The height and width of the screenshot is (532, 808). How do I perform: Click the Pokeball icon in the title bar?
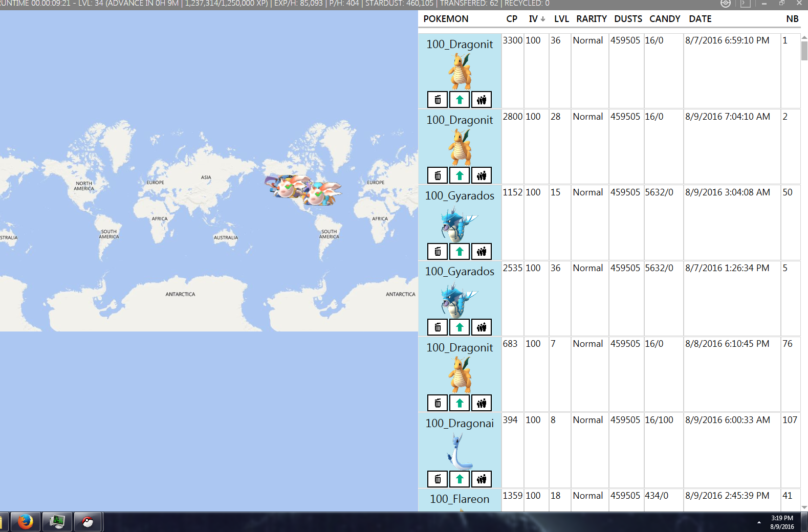(726, 4)
